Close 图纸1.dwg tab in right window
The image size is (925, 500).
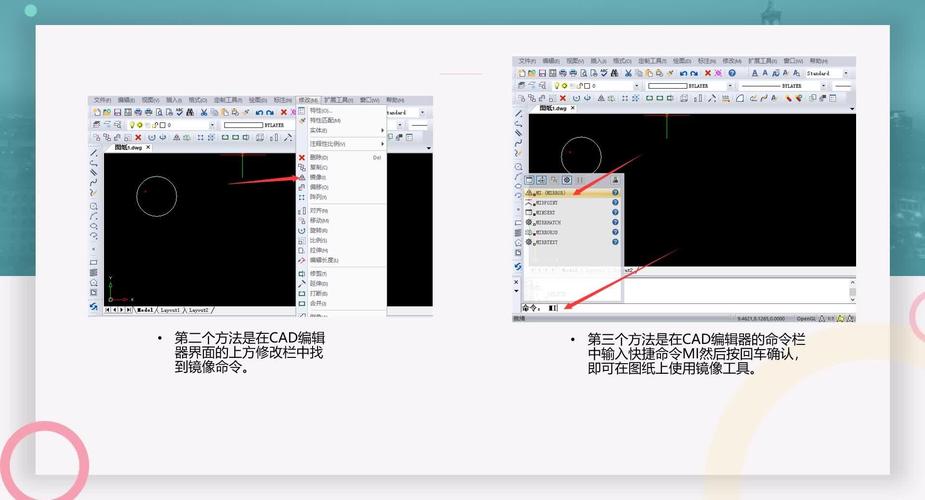coord(572,108)
